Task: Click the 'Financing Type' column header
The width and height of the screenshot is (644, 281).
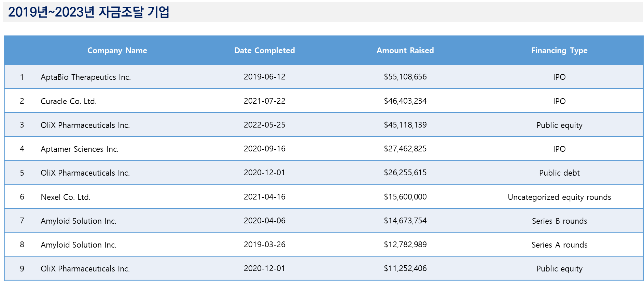Action: pyautogui.click(x=559, y=50)
